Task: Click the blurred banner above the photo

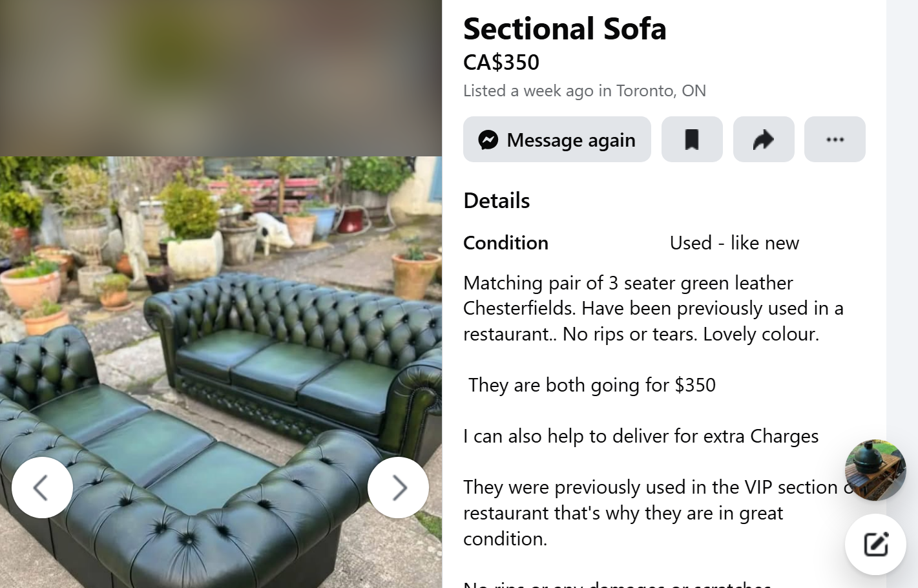Action: click(221, 78)
